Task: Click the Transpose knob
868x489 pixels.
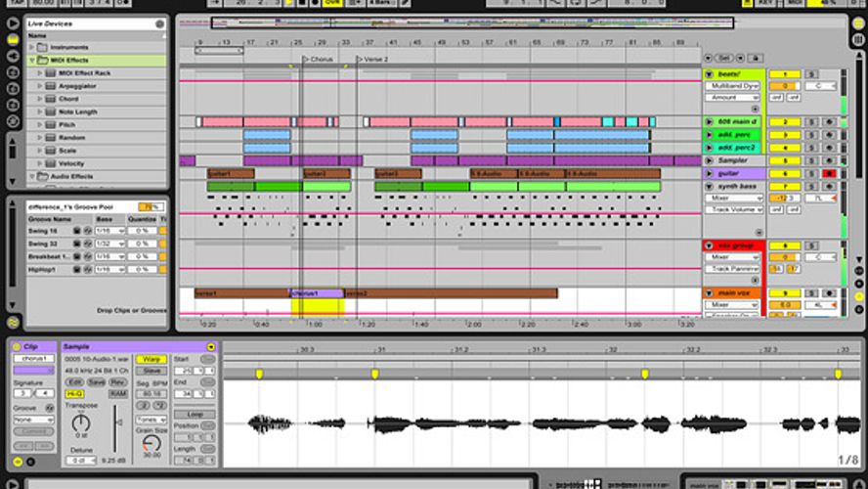Action: tap(81, 423)
